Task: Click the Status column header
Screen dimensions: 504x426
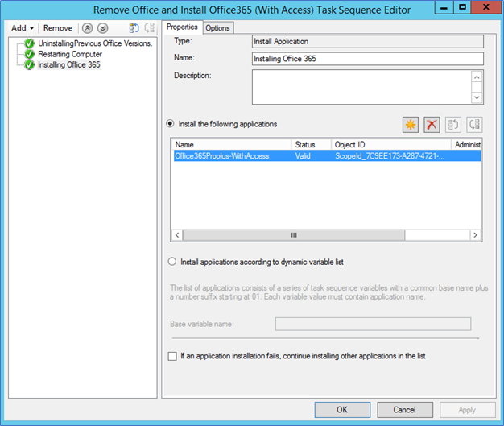Action: click(311, 145)
